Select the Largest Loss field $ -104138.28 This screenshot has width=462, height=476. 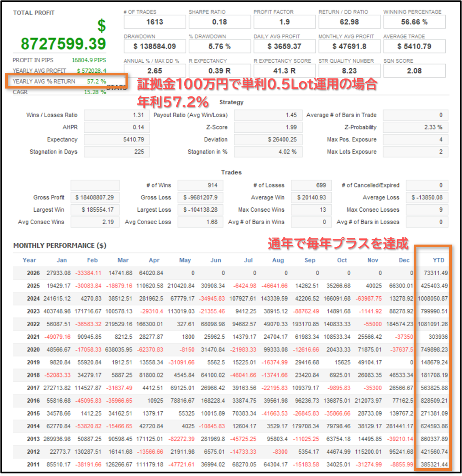(201, 210)
